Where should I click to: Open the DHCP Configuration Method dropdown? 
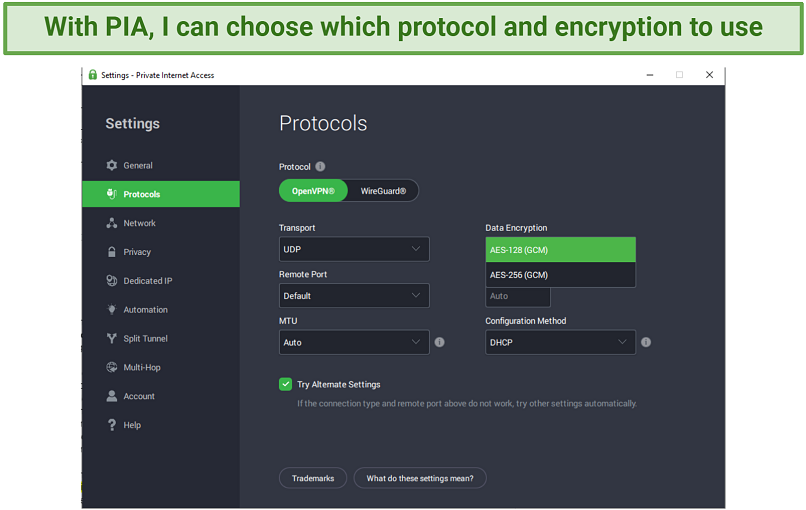[x=560, y=342]
